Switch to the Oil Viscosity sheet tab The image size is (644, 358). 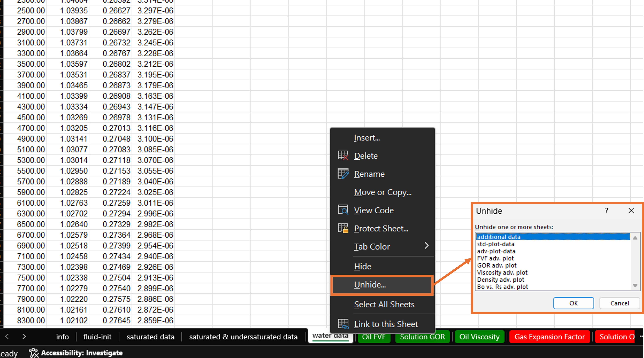tap(479, 337)
